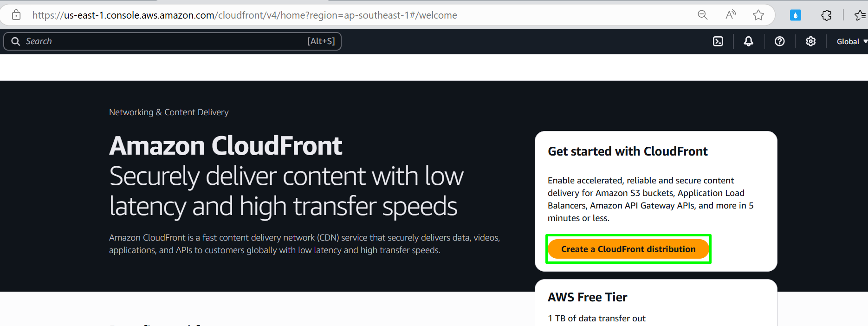Expand the Global region dropdown
This screenshot has width=868, height=326.
[x=852, y=41]
